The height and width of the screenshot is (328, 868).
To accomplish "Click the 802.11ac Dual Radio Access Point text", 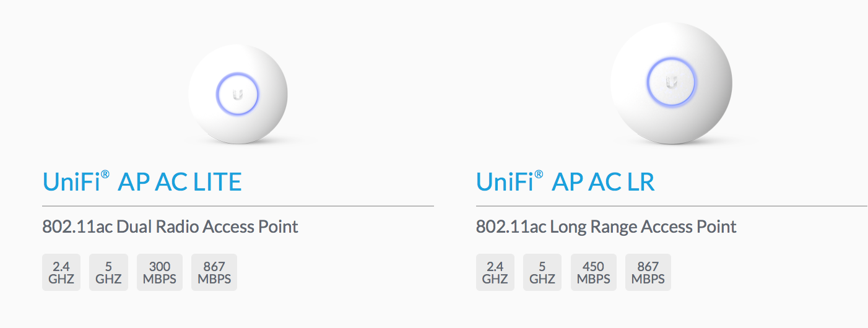I will [170, 227].
